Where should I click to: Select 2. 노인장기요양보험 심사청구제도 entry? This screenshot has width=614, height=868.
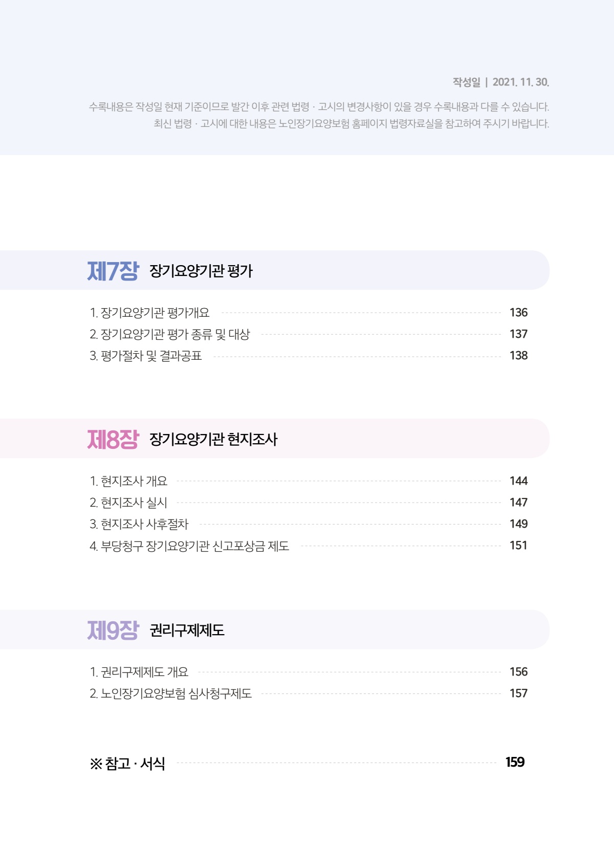[171, 693]
